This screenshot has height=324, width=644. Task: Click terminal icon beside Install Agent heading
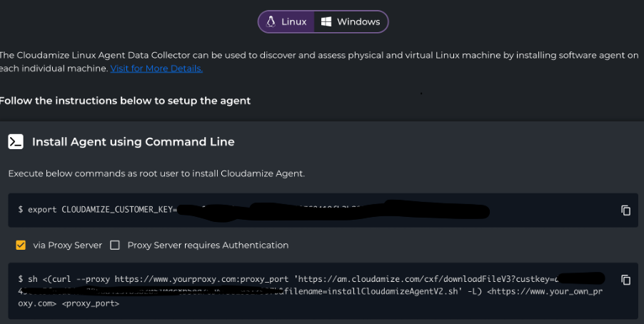(16, 141)
